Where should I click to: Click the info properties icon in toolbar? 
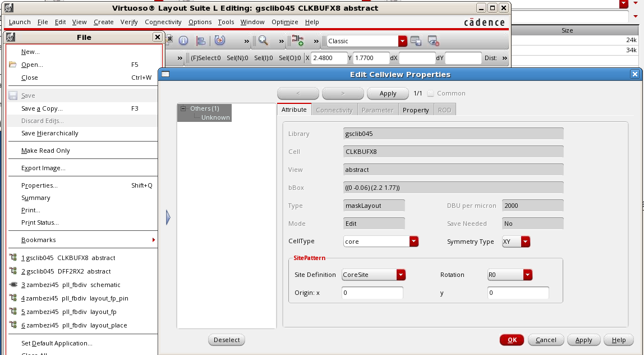pyautogui.click(x=183, y=41)
